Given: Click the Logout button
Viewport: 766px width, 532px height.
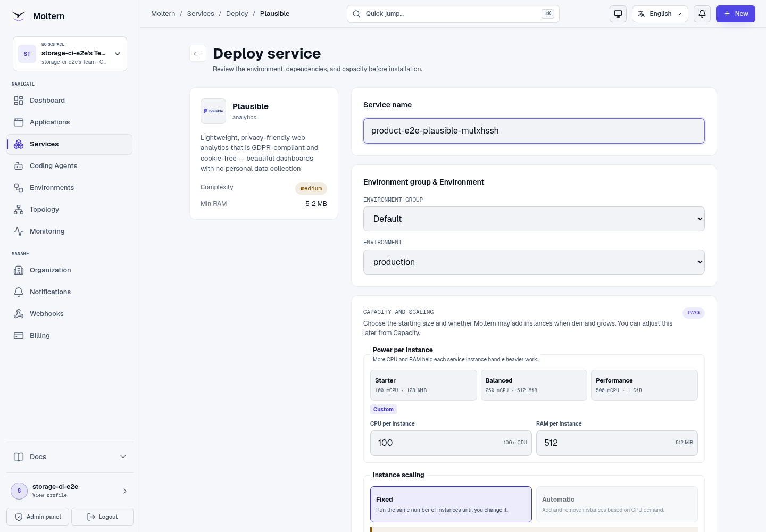Looking at the screenshot, I should 102,517.
